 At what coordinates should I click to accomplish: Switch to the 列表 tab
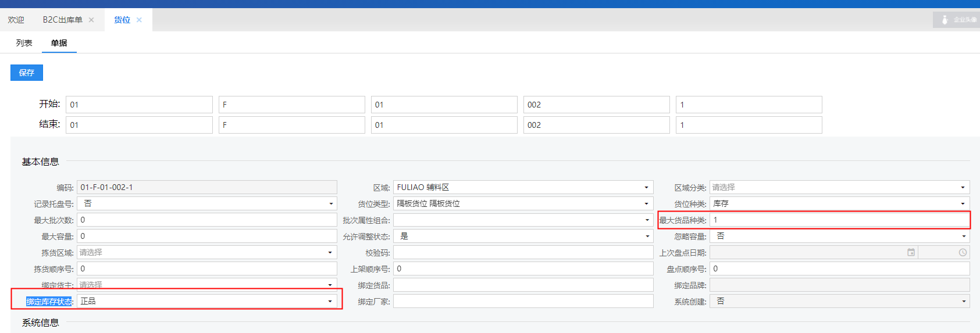(24, 43)
